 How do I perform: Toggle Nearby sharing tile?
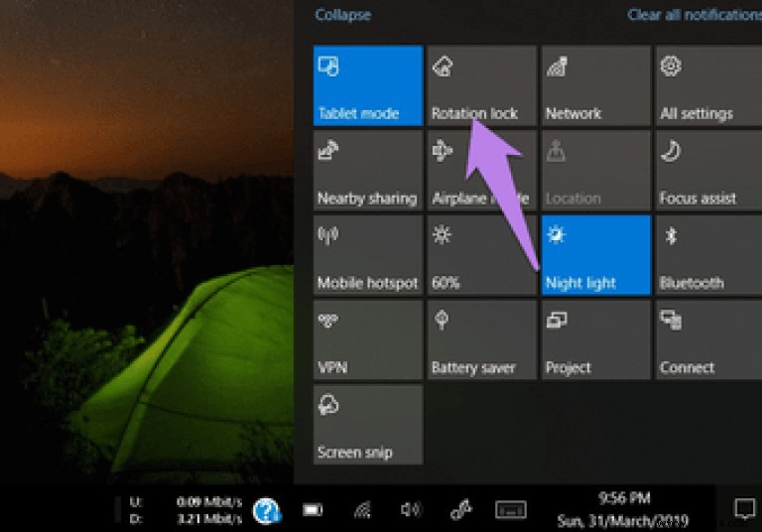(368, 170)
